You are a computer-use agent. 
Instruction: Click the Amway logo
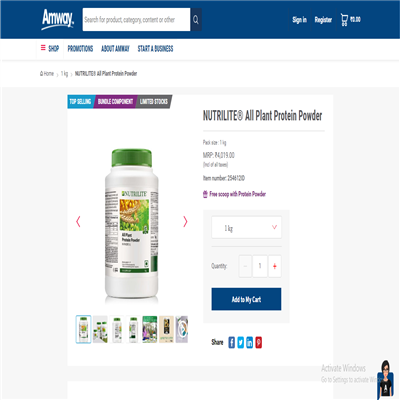click(x=58, y=19)
